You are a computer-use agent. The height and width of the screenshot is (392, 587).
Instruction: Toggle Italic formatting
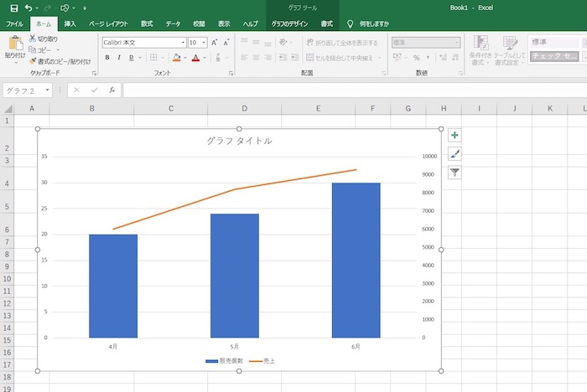(119, 57)
